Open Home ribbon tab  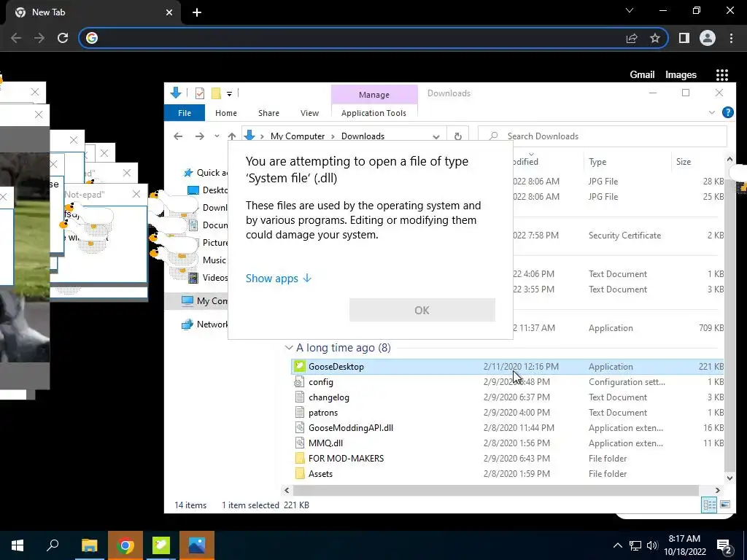[226, 113]
